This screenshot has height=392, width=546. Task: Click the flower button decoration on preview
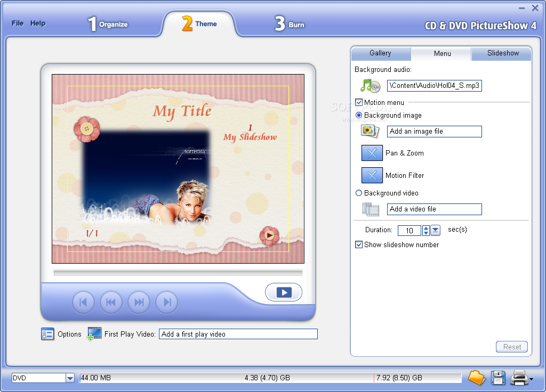pyautogui.click(x=87, y=129)
